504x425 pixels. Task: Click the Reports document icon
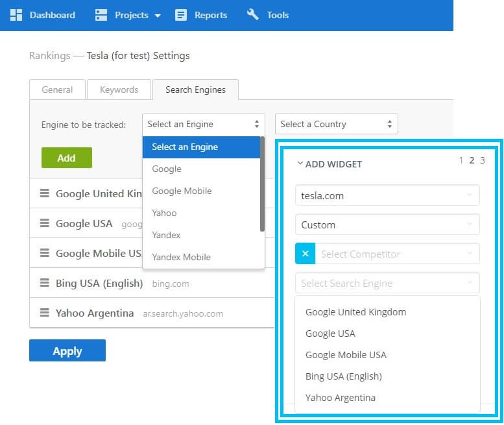[181, 15]
